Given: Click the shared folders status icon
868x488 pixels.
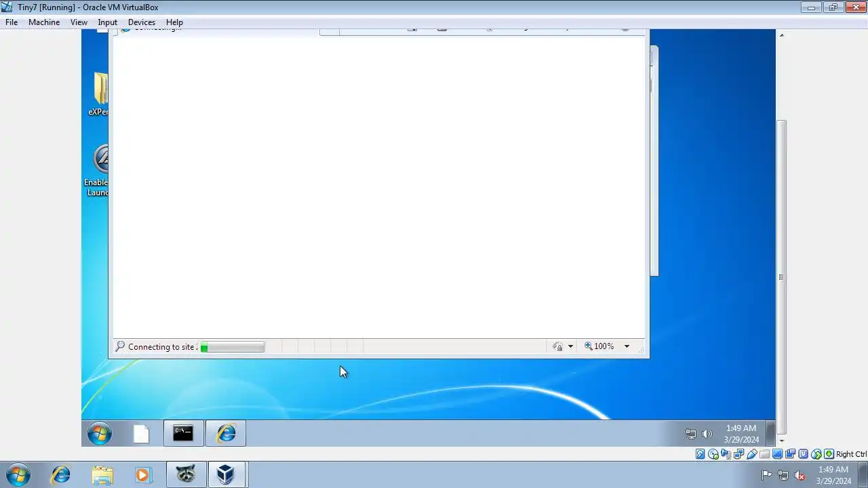Looking at the screenshot, I should click(765, 454).
